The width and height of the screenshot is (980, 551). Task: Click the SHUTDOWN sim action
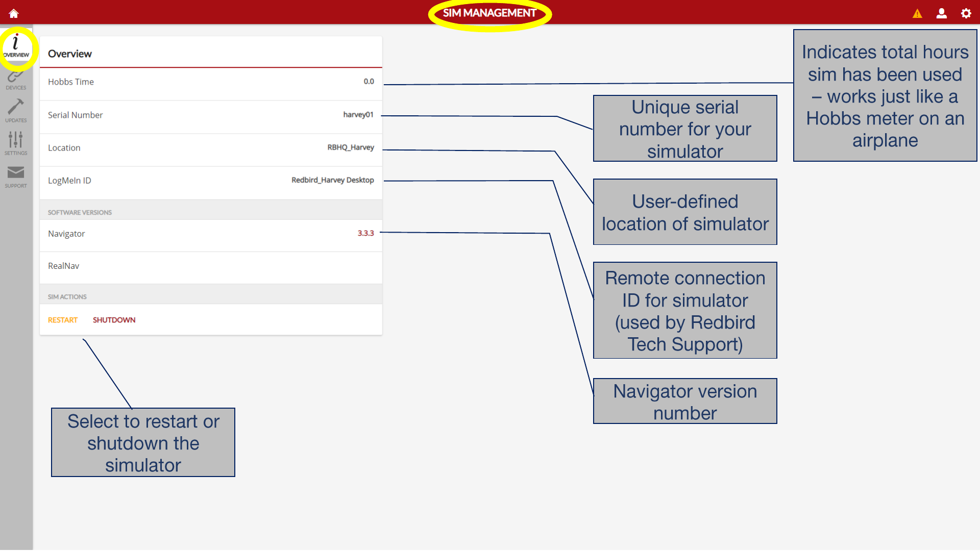[114, 320]
